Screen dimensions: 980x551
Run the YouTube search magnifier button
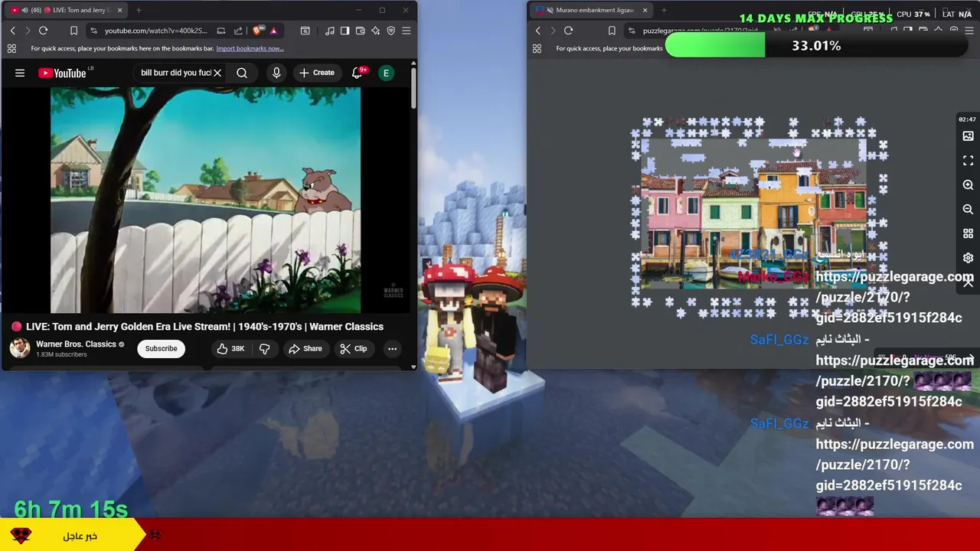click(242, 73)
